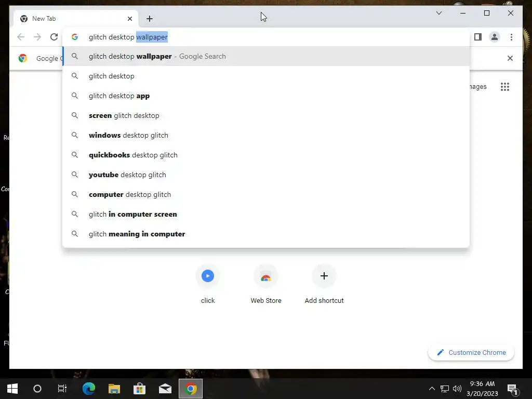This screenshot has width=532, height=399.
Task: Select the 'computer desktop glitch' suggestion
Action: [267, 194]
